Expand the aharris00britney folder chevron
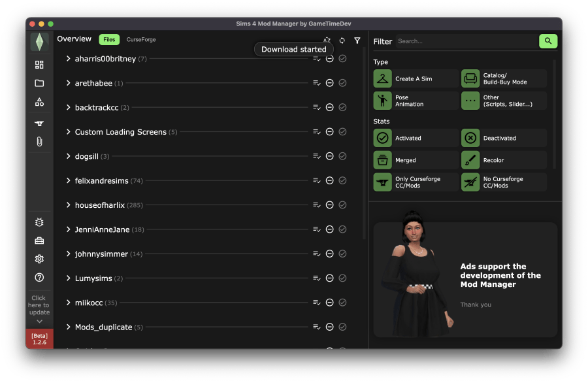This screenshot has width=588, height=383. (68, 59)
